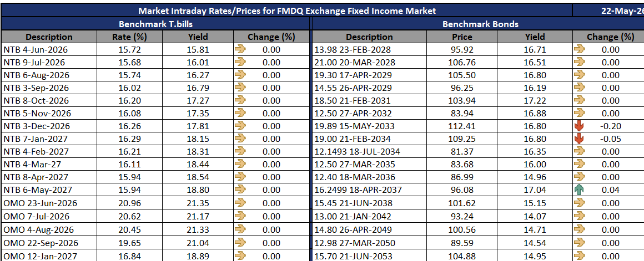Select the OMO 12-Jan-2027 description cell
Screen dimensions: 644x261
coord(49,257)
